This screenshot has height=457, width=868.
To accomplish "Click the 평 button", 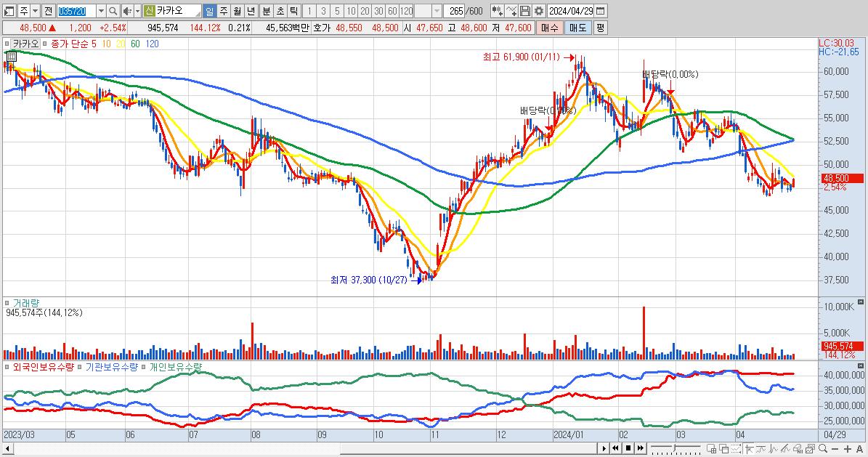I will (601, 28).
